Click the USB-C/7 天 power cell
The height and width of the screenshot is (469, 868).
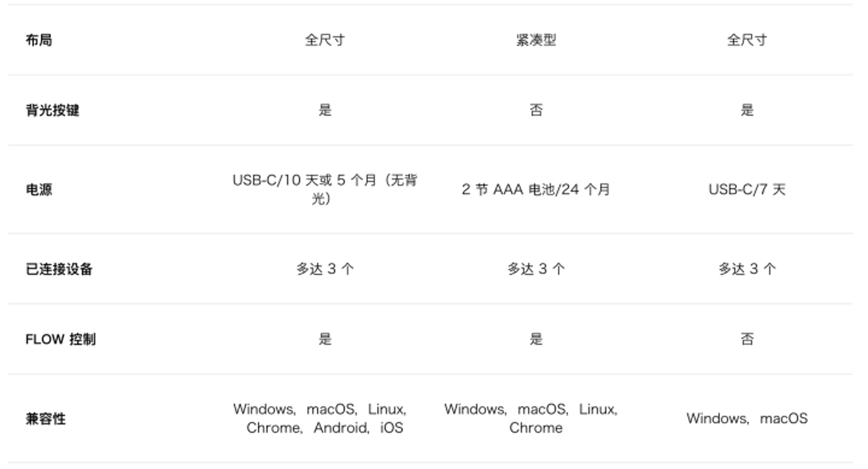[x=747, y=190]
